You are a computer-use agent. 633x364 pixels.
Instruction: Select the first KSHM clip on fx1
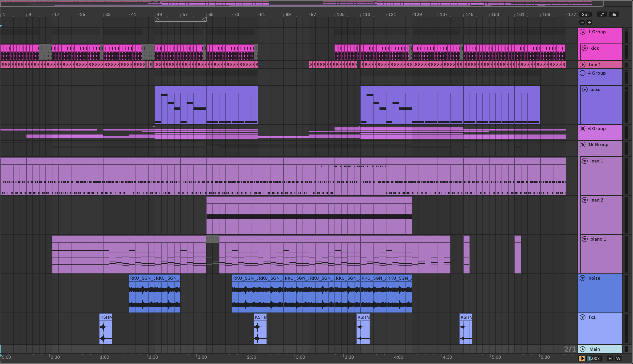click(x=106, y=317)
